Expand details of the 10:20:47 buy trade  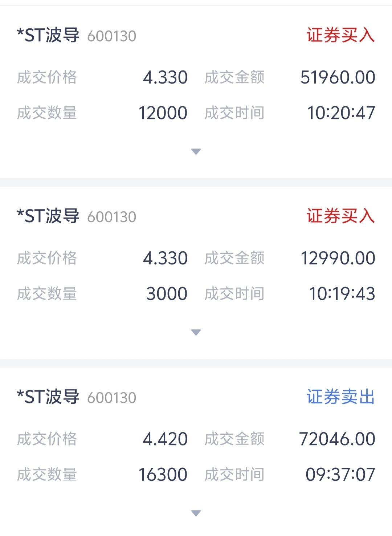[x=196, y=152]
